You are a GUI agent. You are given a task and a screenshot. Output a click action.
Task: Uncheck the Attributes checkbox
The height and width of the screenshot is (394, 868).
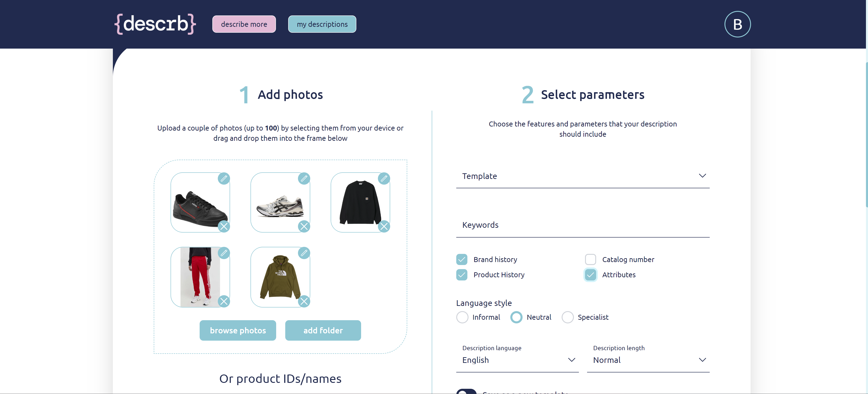click(x=590, y=275)
